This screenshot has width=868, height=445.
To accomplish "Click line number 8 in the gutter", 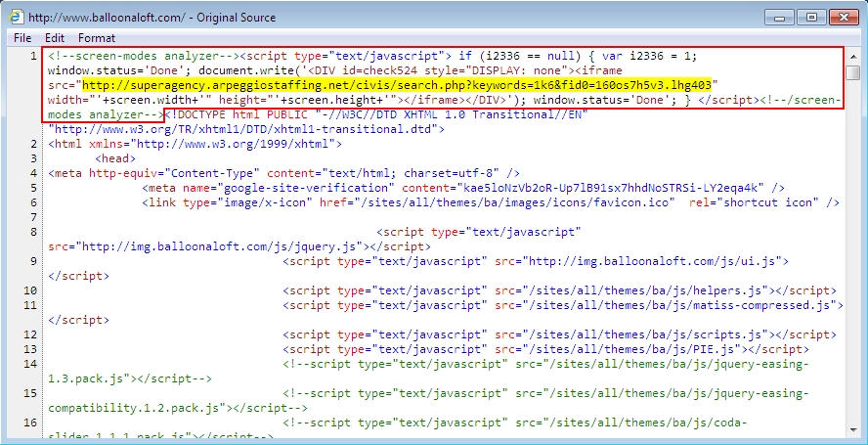I will (x=33, y=232).
